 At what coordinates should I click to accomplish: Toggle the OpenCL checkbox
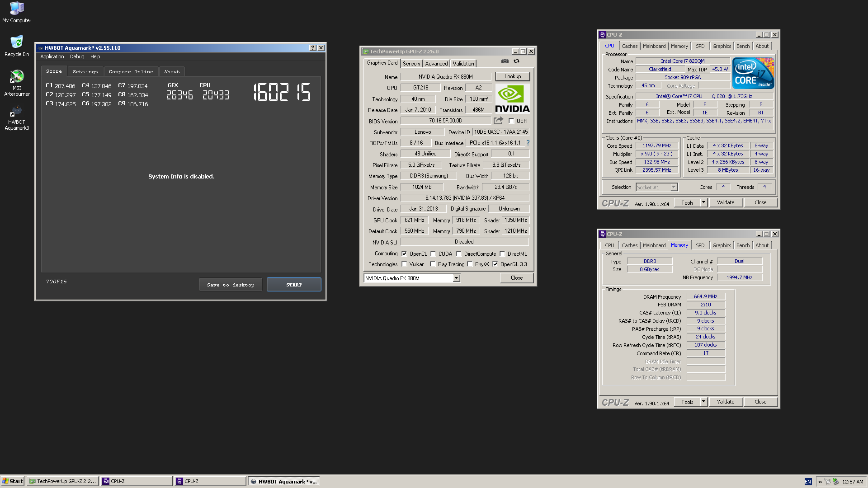pyautogui.click(x=404, y=254)
